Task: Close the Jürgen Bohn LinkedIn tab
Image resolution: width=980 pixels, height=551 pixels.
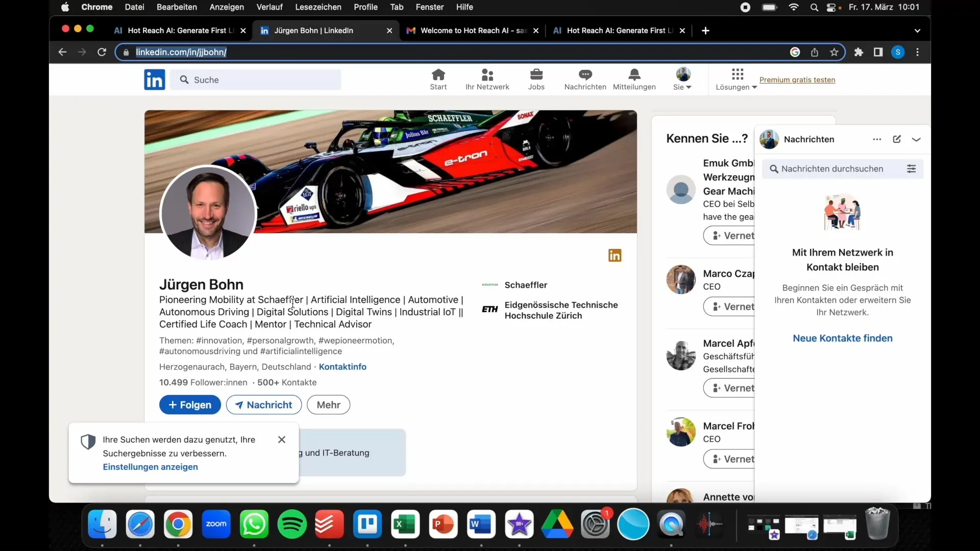Action: [x=389, y=31]
